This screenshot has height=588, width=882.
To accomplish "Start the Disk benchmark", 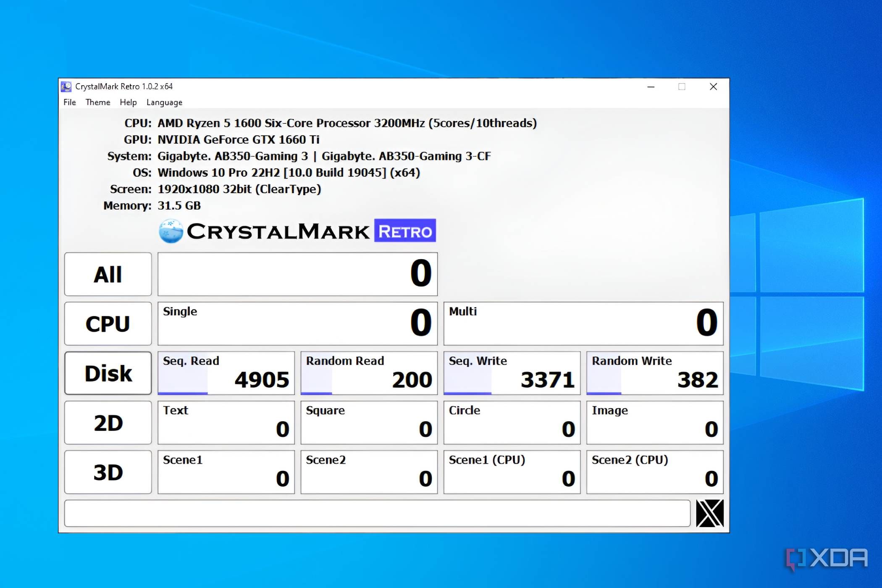I will (108, 373).
